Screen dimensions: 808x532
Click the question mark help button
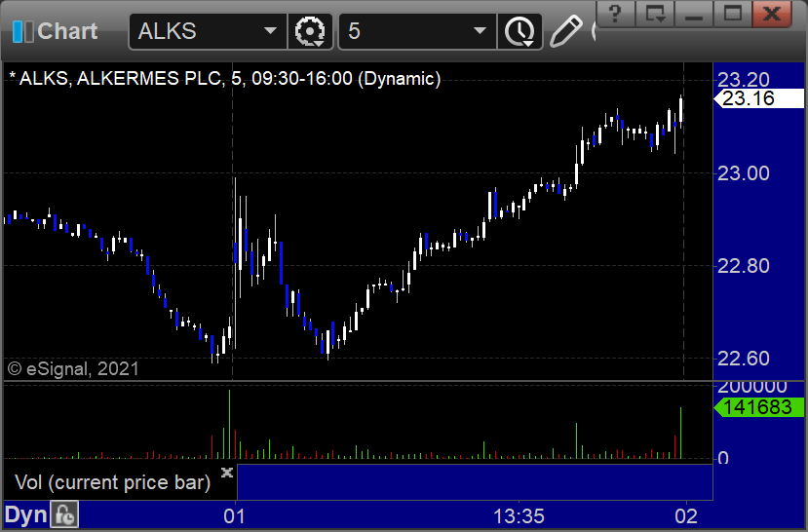coord(615,14)
